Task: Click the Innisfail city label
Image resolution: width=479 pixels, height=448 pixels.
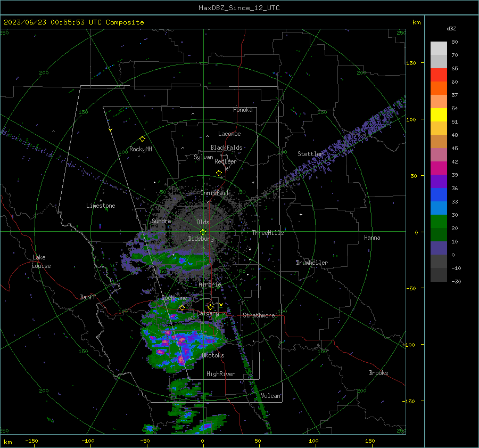Action: [215, 193]
